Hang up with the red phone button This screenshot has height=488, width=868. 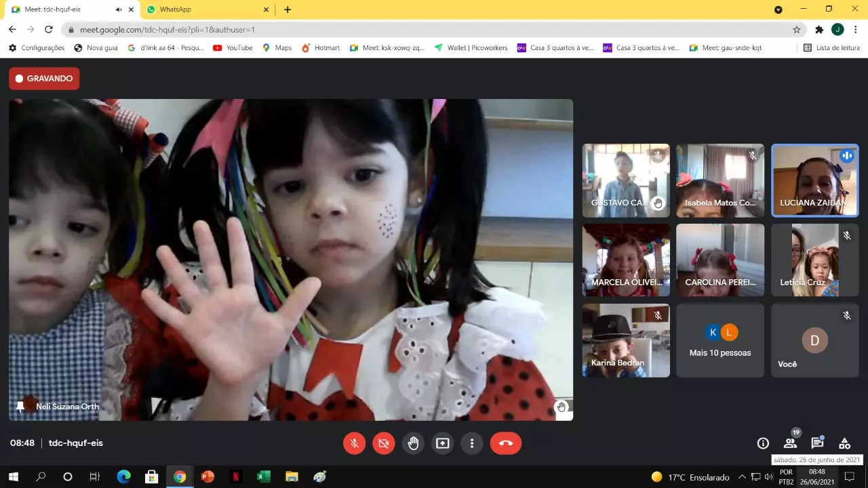coord(506,443)
